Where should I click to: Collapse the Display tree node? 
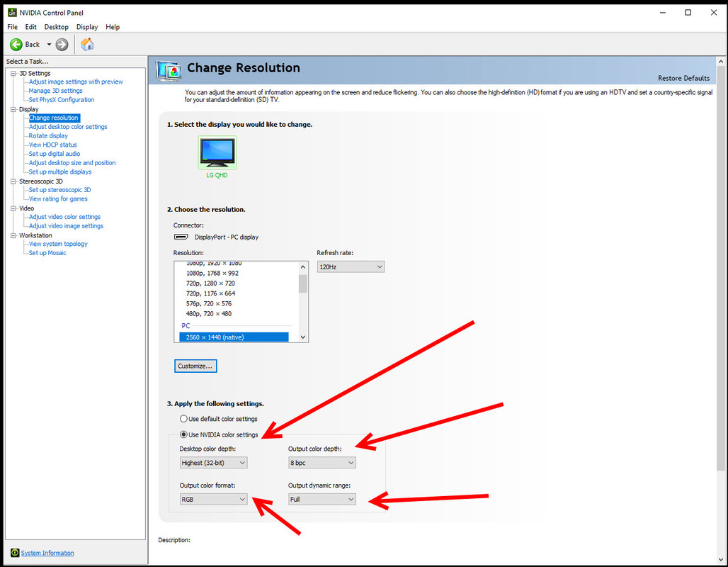(13, 109)
